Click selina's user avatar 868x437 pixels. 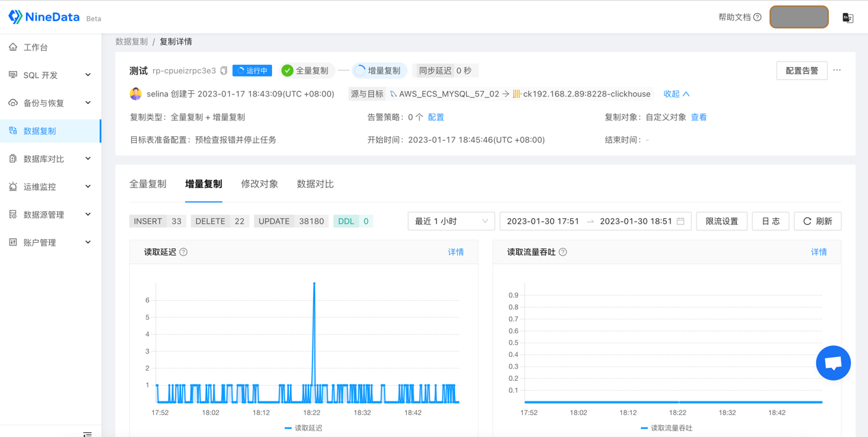pyautogui.click(x=136, y=94)
